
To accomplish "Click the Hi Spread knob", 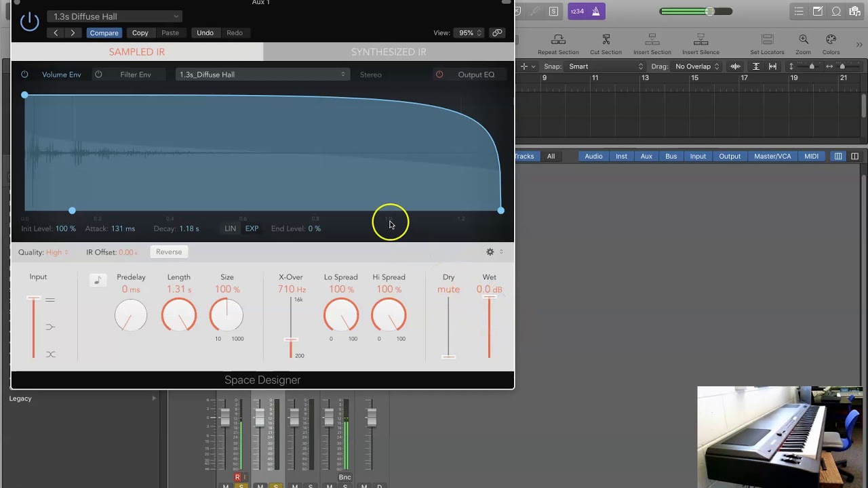I will click(x=389, y=315).
